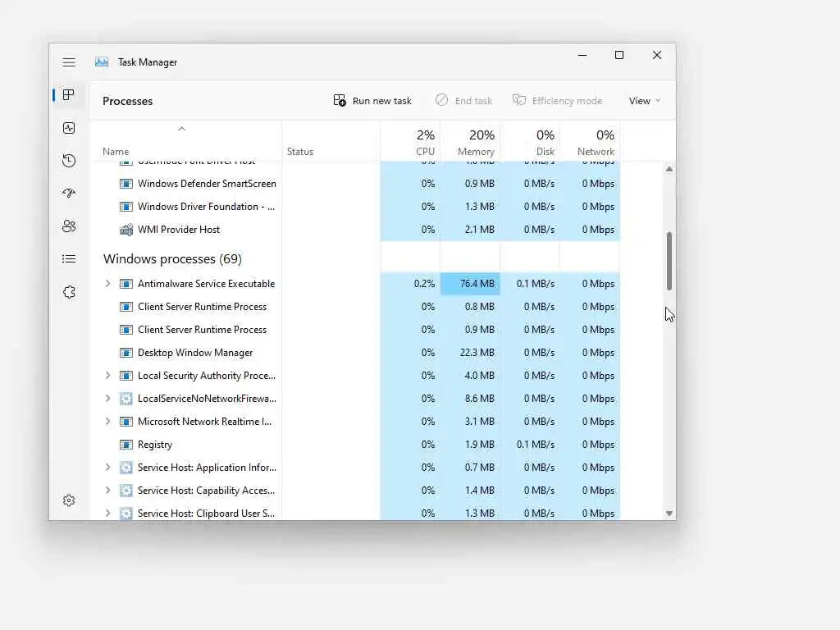Screen dimensions: 840x630
Task: Expand LocalServiceNoNetworkFirewall row
Action: [x=107, y=399]
